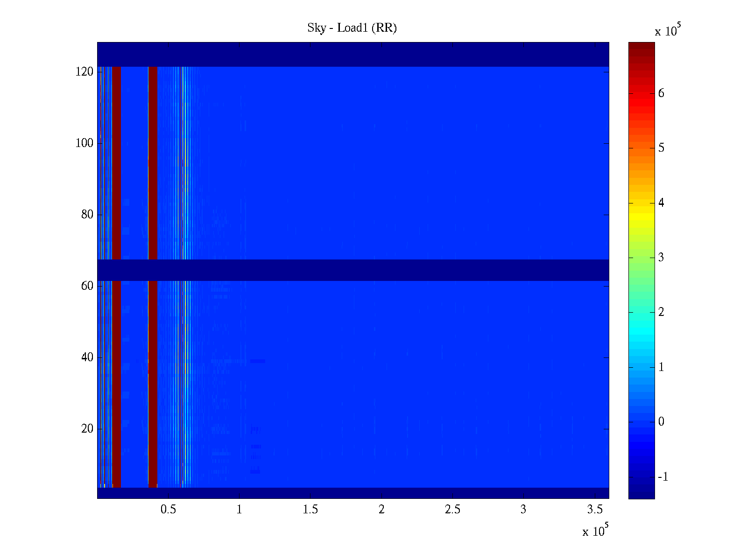This screenshot has width=747, height=560.
Task: Click the y-axis tick label 20
Action: [87, 429]
